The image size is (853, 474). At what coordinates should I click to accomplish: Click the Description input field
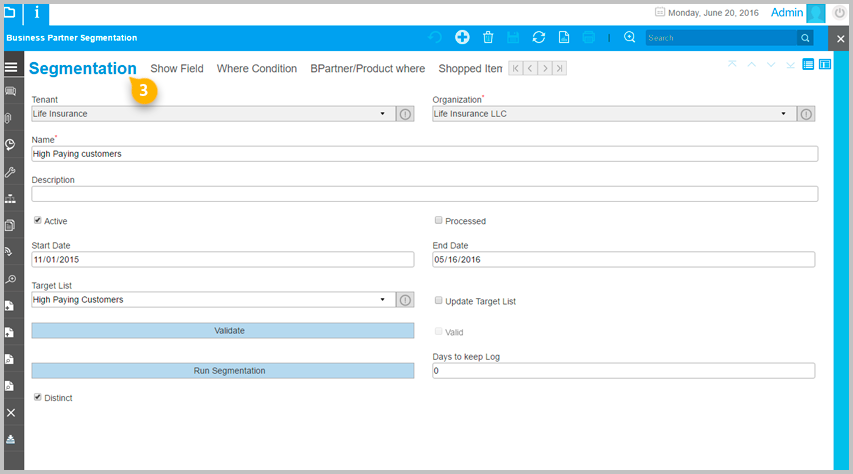[424, 194]
